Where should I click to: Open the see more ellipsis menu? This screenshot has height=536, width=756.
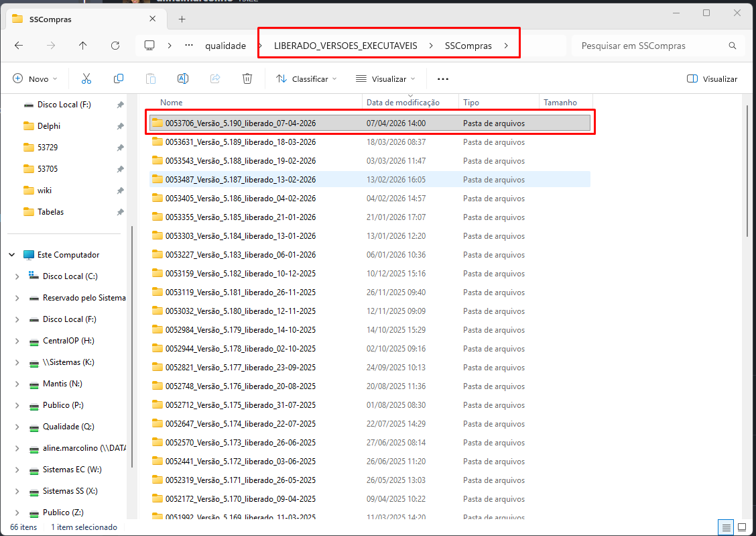(x=442, y=78)
